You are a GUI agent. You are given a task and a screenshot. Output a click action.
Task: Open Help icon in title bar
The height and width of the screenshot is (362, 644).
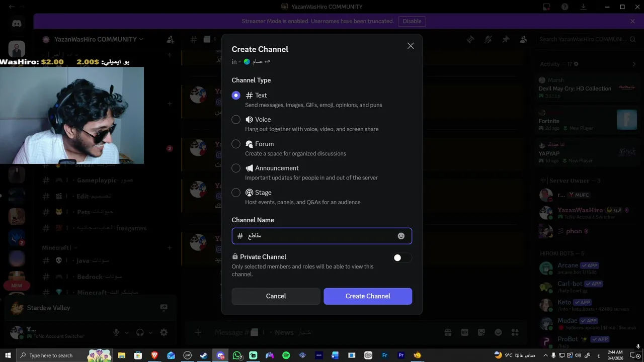565,7
